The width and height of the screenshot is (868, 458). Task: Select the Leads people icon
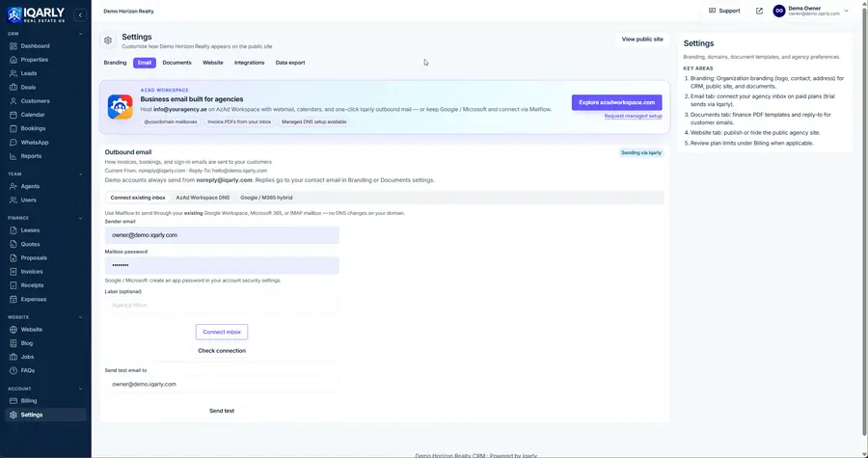[x=14, y=73]
